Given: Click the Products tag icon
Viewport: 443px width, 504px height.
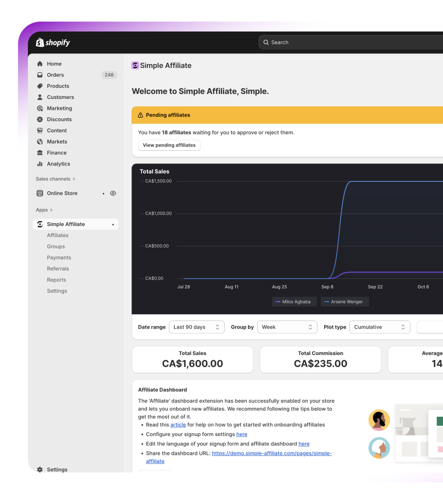Looking at the screenshot, I should tap(40, 86).
